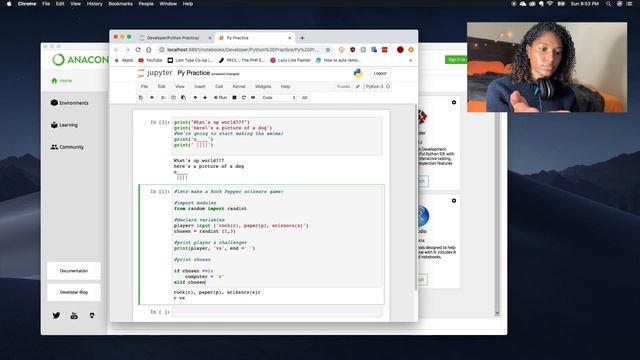The width and height of the screenshot is (640, 360).
Task: Select the Py Practice browser tab
Action: click(x=253, y=38)
